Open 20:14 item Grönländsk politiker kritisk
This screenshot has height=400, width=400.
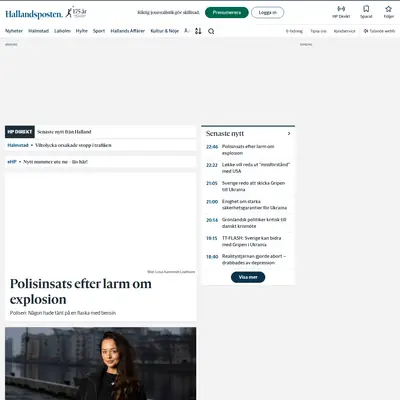pyautogui.click(x=248, y=223)
